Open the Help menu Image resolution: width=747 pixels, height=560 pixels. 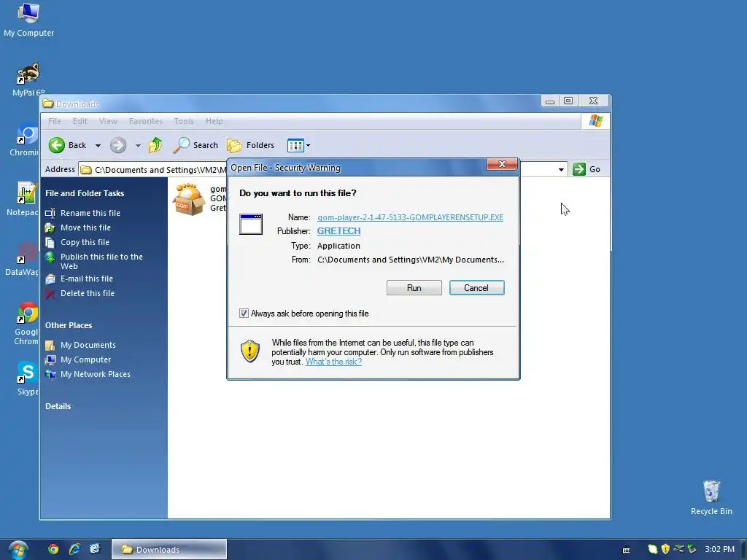214,121
